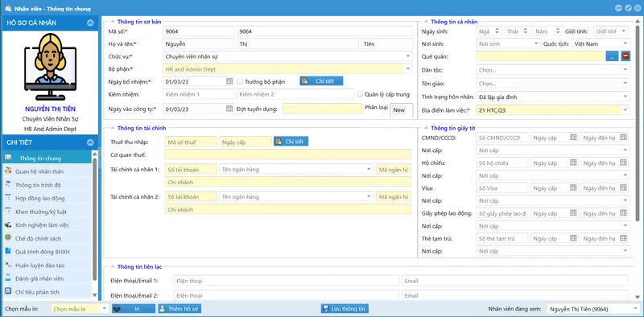Click the Thêm hồ sơ button
This screenshot has height=317, width=644.
pos(180,309)
